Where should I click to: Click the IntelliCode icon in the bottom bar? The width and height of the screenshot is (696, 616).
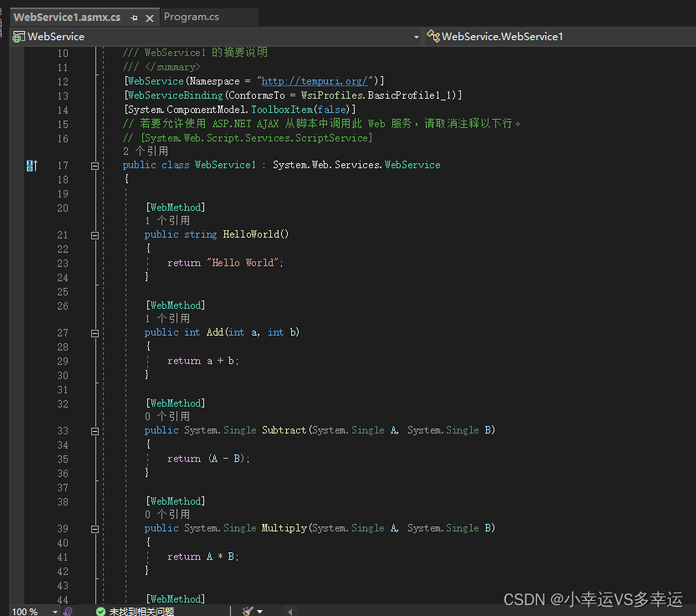click(x=68, y=612)
